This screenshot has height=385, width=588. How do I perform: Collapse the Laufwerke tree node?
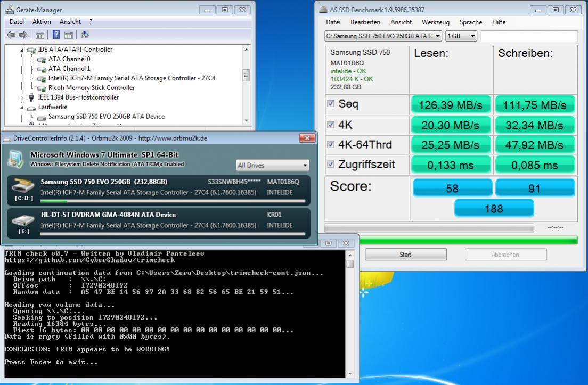tap(22, 108)
